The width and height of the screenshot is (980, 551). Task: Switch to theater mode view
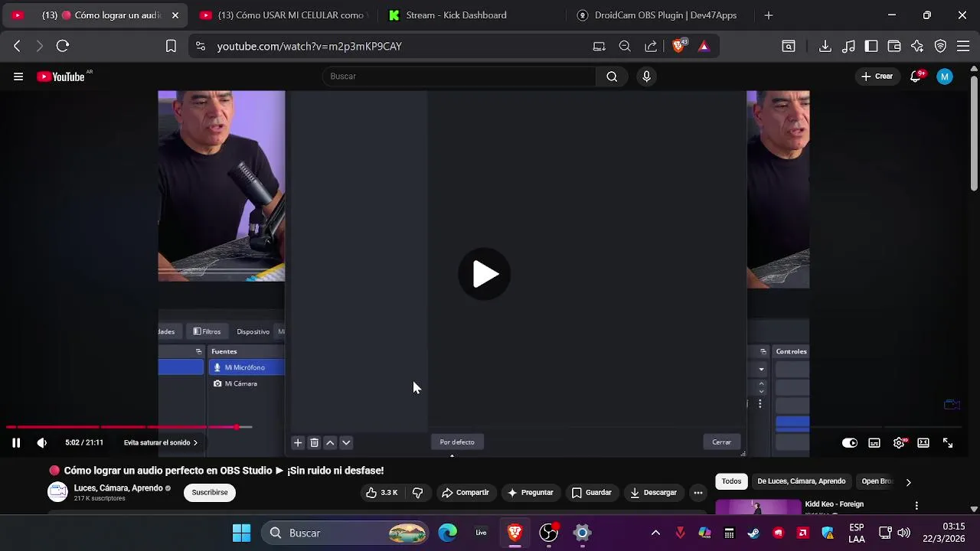[923, 442]
